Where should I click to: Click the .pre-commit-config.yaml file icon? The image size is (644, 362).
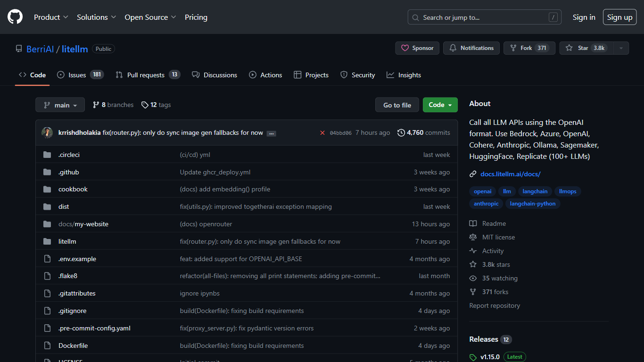coord(47,328)
